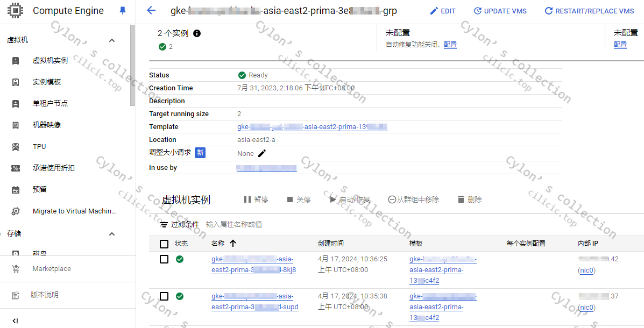Viewport: 644px width, 328px height.
Task: Click the 状态 column header
Action: [x=181, y=244]
